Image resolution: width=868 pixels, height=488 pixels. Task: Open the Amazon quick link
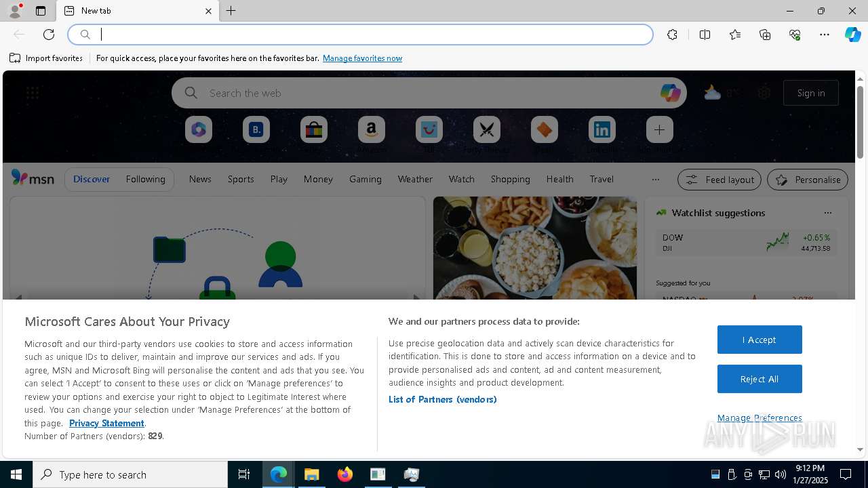pos(372,129)
